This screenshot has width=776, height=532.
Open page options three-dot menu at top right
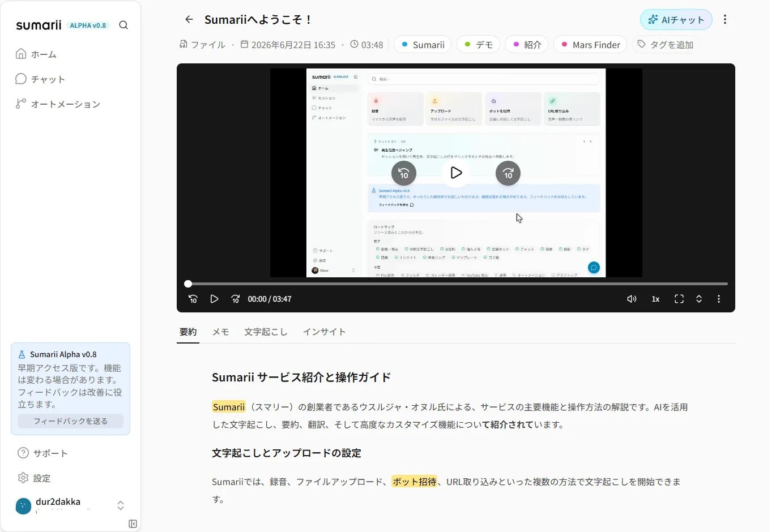pyautogui.click(x=725, y=19)
